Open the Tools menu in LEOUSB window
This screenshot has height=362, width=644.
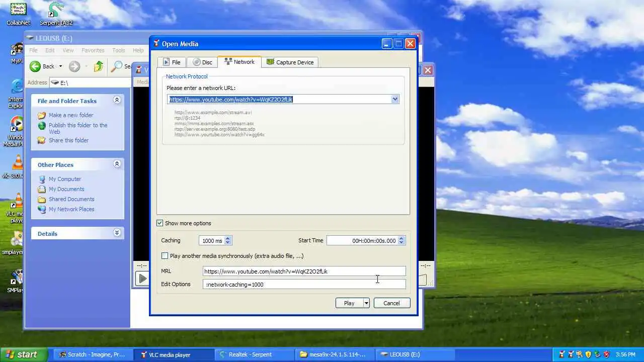[119, 50]
